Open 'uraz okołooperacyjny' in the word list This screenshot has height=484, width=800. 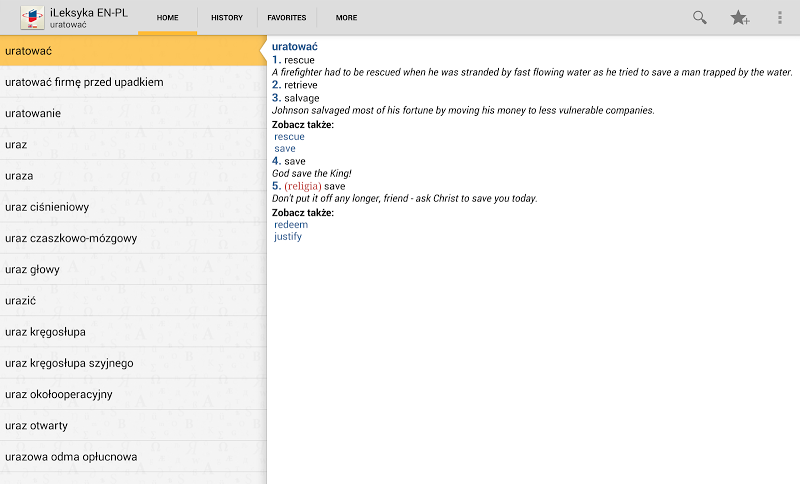click(59, 394)
